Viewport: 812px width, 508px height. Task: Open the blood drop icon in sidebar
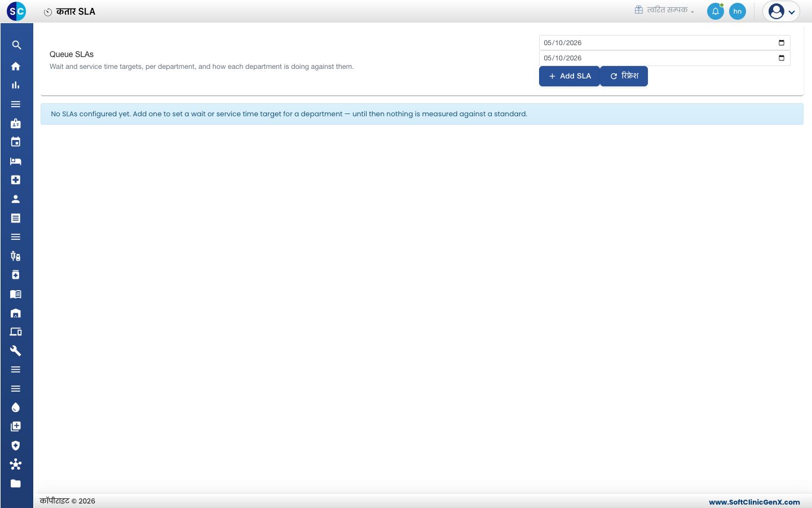pyautogui.click(x=16, y=408)
